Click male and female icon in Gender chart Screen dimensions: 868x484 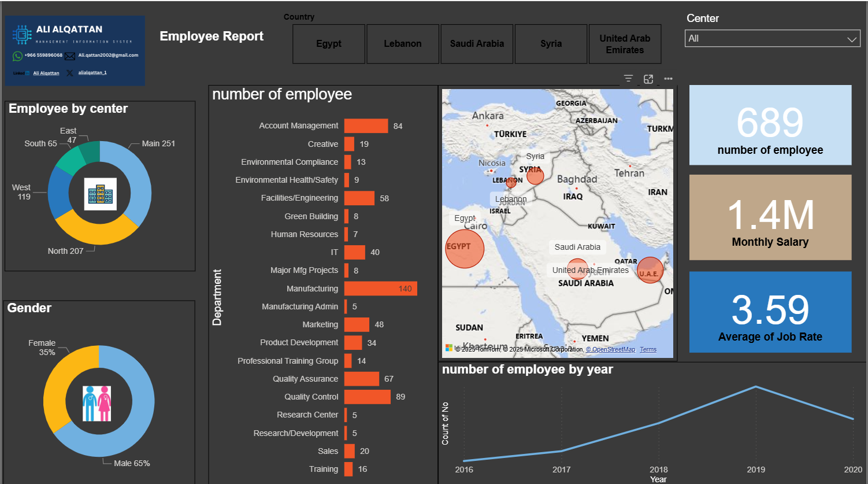pyautogui.click(x=97, y=403)
